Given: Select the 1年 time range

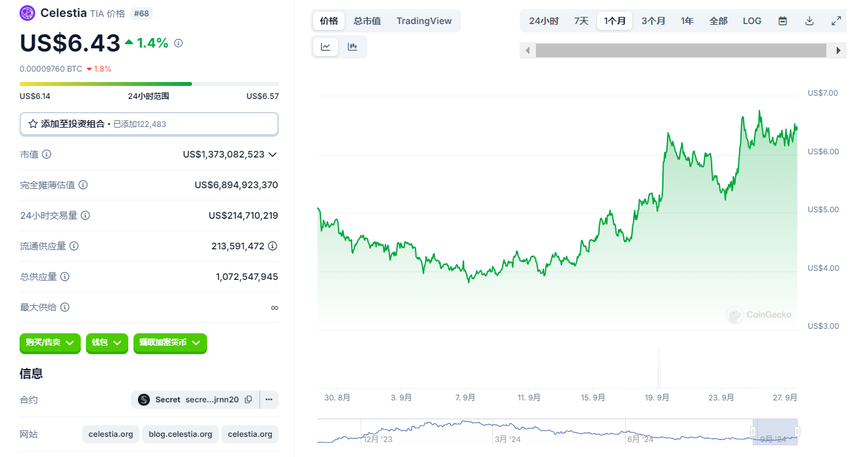Looking at the screenshot, I should 688,21.
